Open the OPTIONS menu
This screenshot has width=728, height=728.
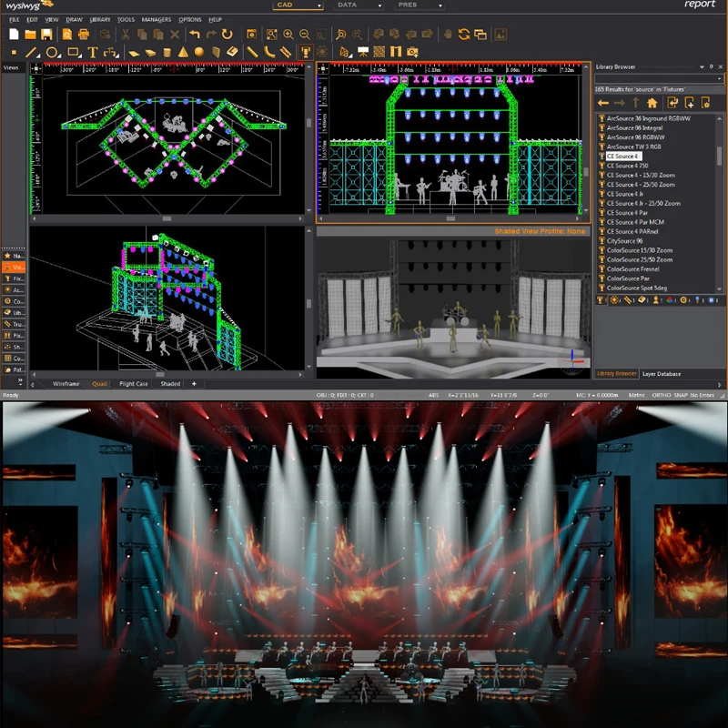(190, 19)
